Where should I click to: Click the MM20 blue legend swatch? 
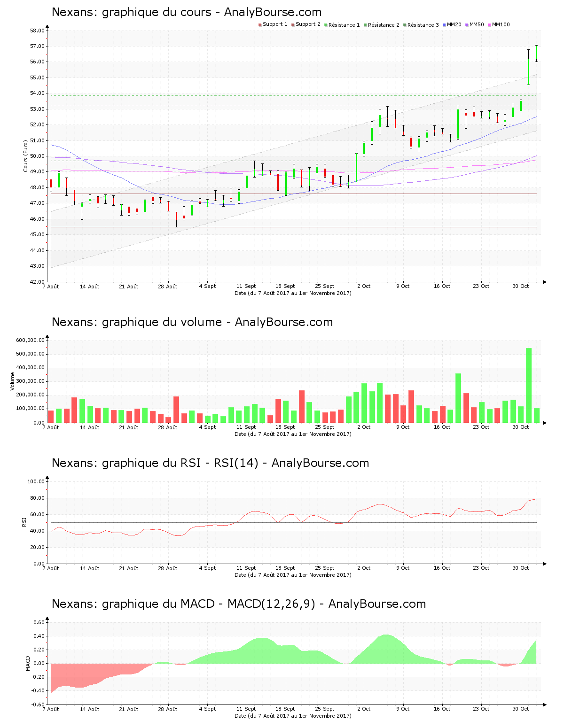click(x=444, y=24)
